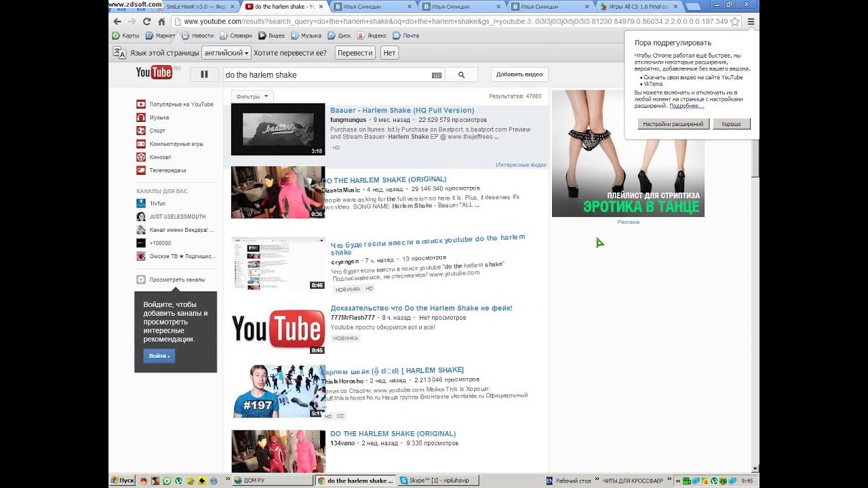Open the on-screen keyboard icon in search box
Viewport: 868px width, 488px height.
tap(436, 75)
